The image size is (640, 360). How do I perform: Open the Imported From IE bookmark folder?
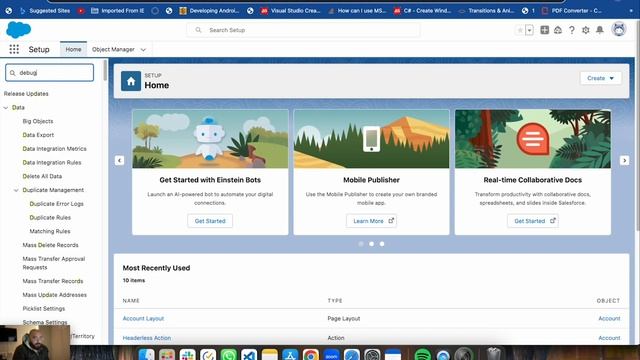pos(118,11)
